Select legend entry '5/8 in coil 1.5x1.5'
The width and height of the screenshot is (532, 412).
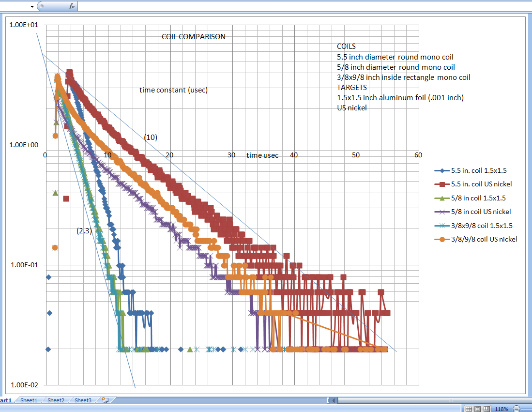point(470,198)
